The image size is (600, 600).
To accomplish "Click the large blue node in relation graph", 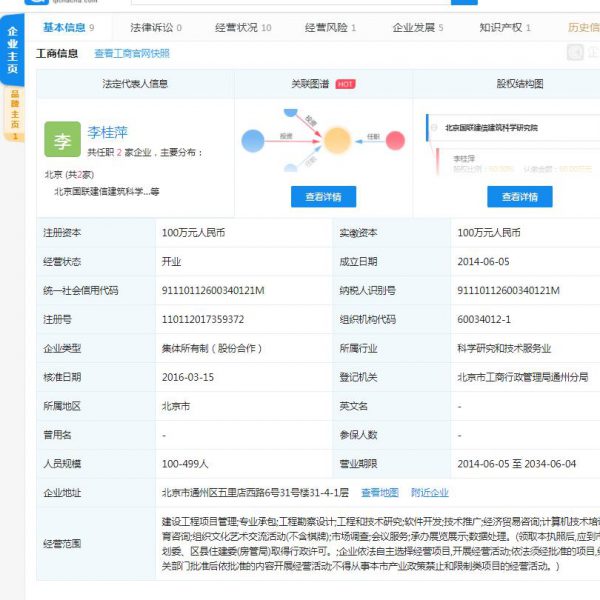I will pyautogui.click(x=253, y=141).
